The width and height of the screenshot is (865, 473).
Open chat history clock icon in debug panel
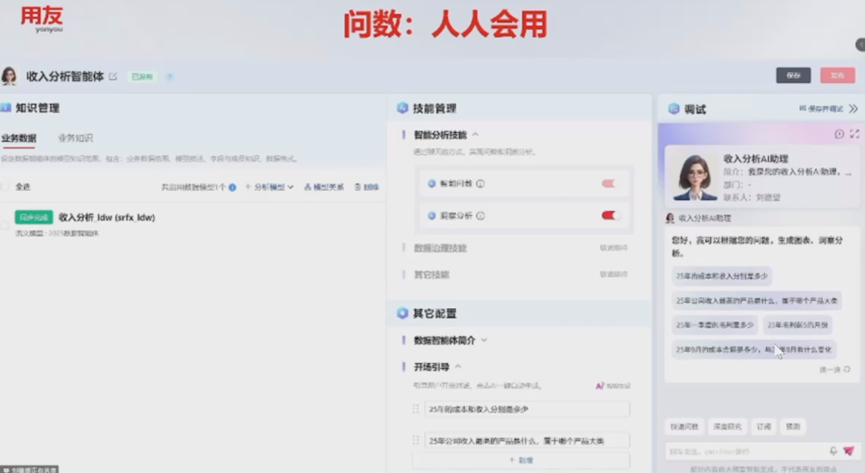click(x=839, y=134)
